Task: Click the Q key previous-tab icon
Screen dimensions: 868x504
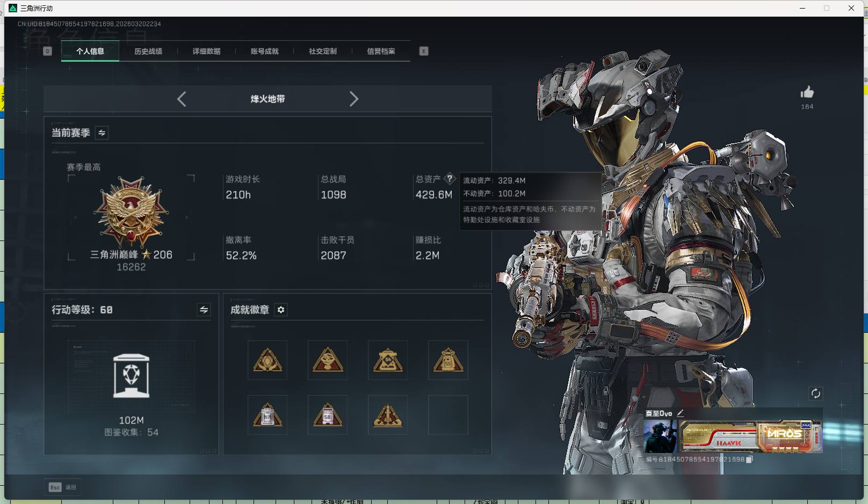Action: (47, 51)
